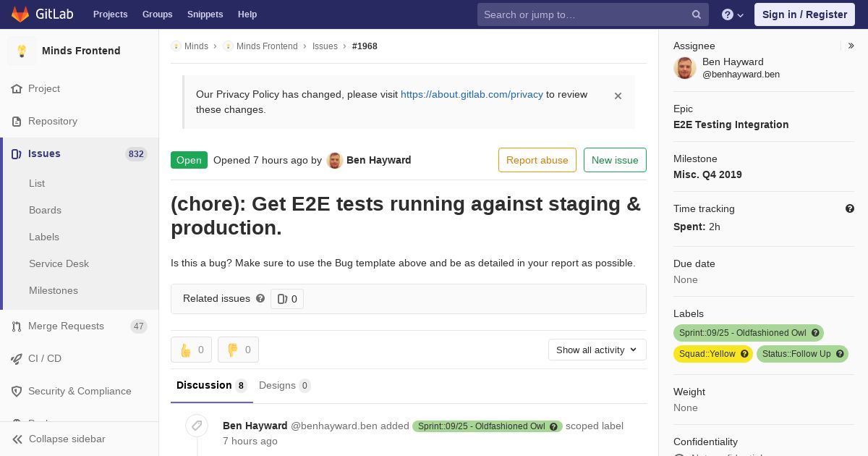
Task: Open issue Boards
Action: tap(45, 210)
